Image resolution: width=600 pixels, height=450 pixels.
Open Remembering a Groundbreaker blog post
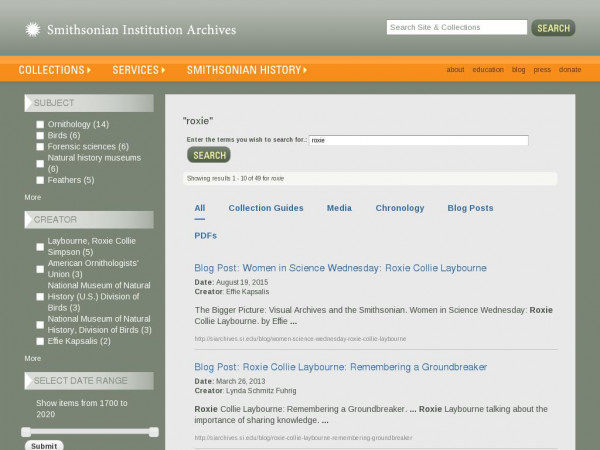point(341,367)
